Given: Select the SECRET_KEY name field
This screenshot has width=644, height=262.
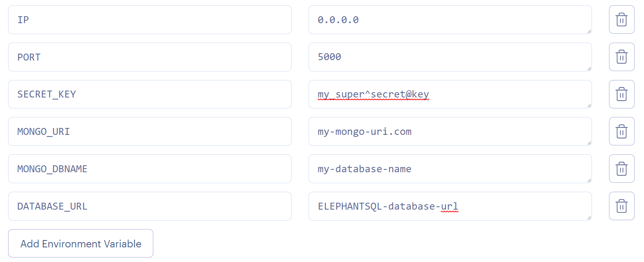Looking at the screenshot, I should (x=150, y=94).
